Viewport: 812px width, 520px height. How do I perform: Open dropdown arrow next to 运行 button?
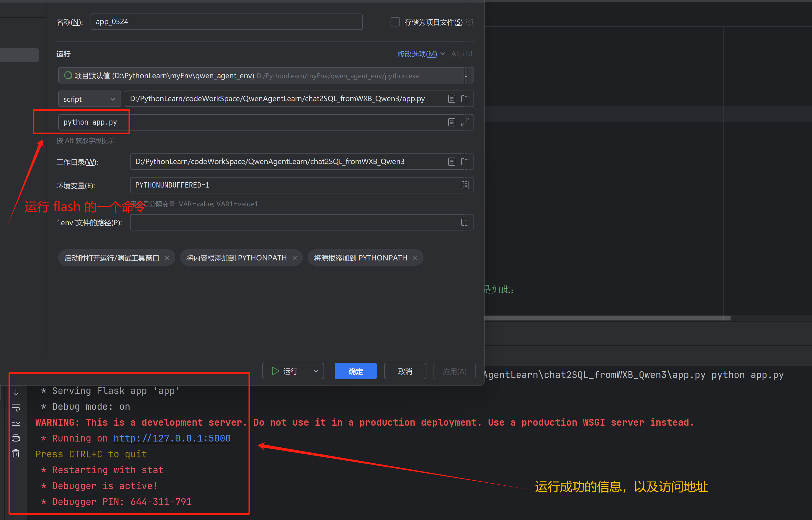point(316,371)
